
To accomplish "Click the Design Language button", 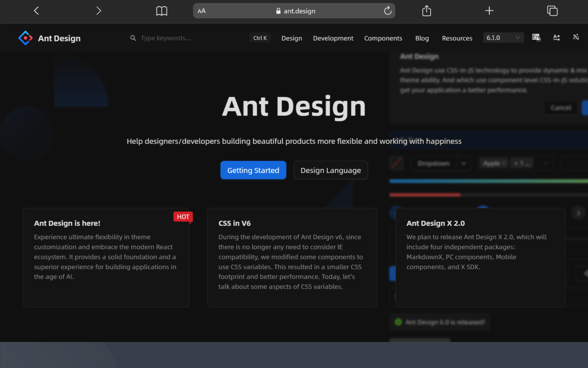I will pyautogui.click(x=330, y=170).
